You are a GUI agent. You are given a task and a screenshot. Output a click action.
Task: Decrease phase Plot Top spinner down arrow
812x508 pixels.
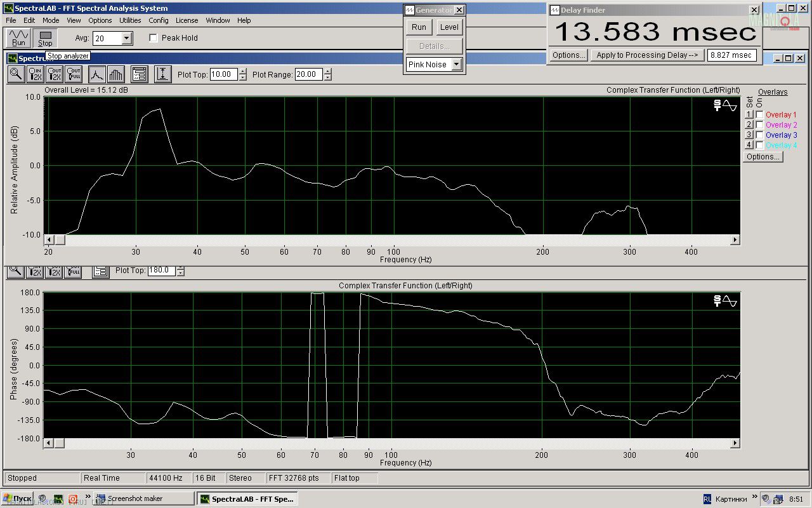(x=180, y=274)
